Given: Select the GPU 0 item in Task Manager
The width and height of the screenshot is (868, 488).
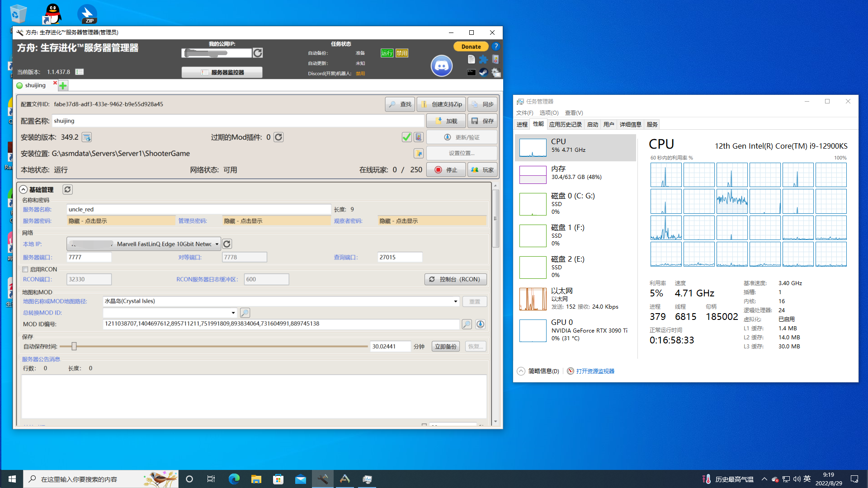Looking at the screenshot, I should pos(576,330).
